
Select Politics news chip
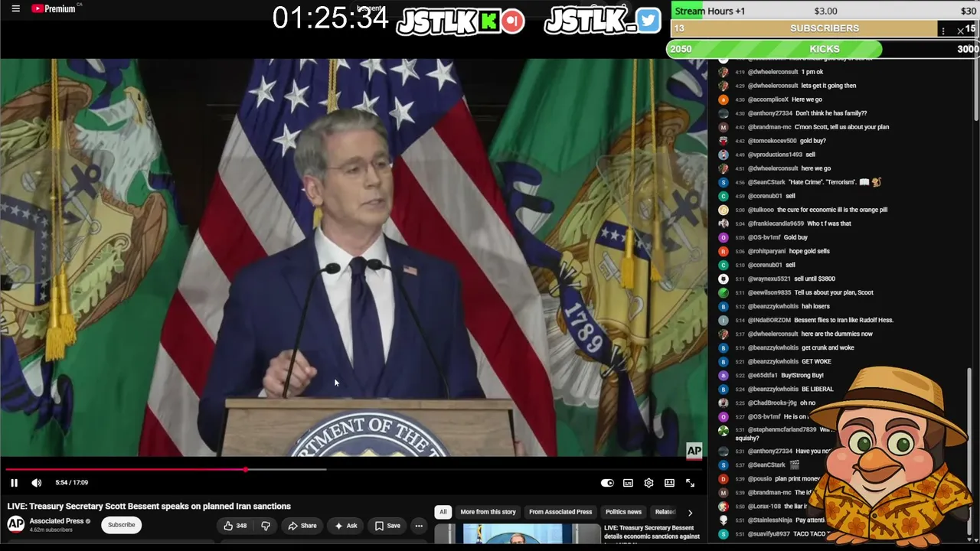pos(623,512)
